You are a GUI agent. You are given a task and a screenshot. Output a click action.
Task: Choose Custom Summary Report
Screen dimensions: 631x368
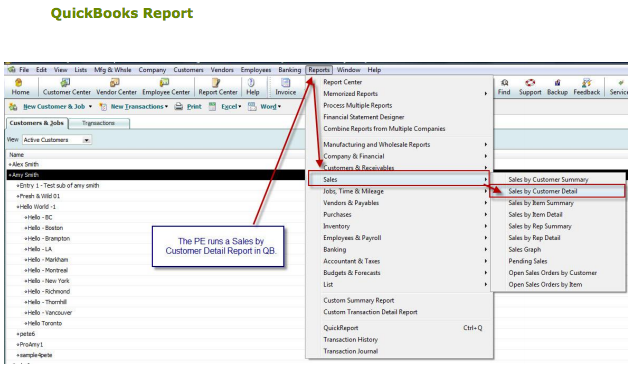tap(359, 300)
